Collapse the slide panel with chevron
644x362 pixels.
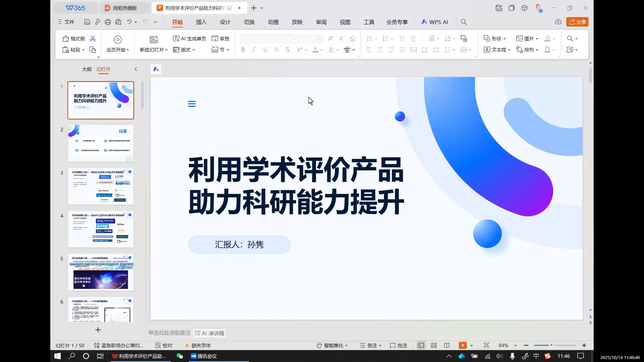pos(136,69)
